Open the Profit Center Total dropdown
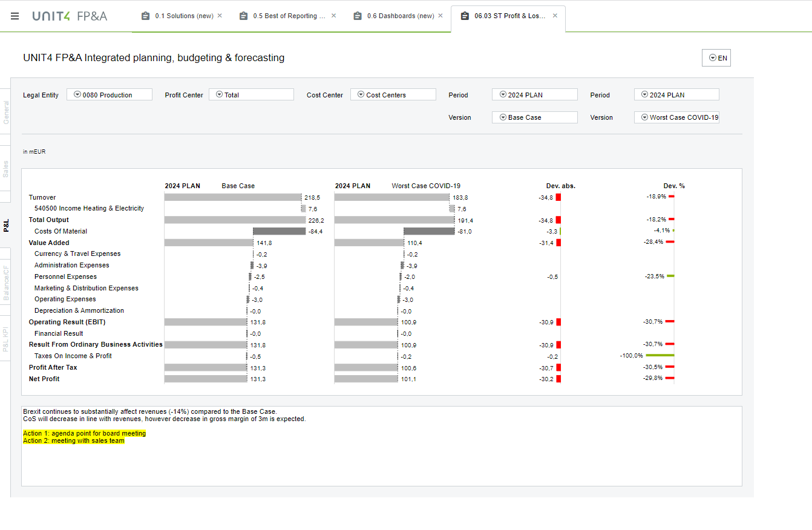Screen dimensions: 812x530 (x=251, y=95)
